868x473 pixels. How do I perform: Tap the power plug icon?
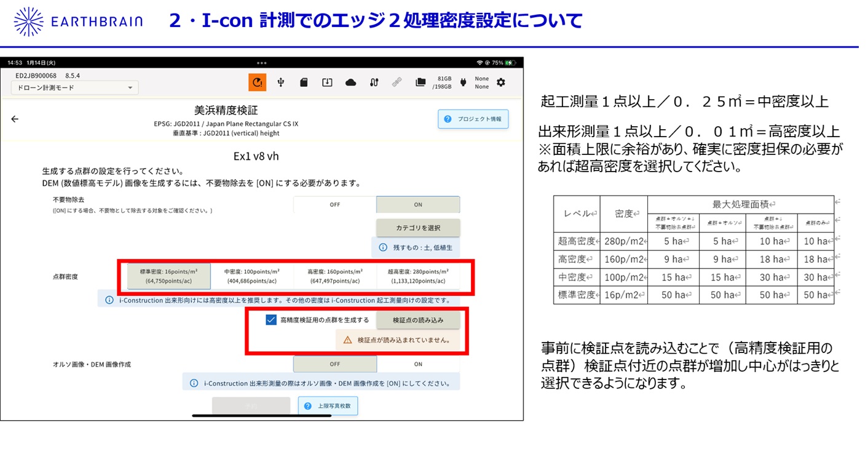click(463, 82)
